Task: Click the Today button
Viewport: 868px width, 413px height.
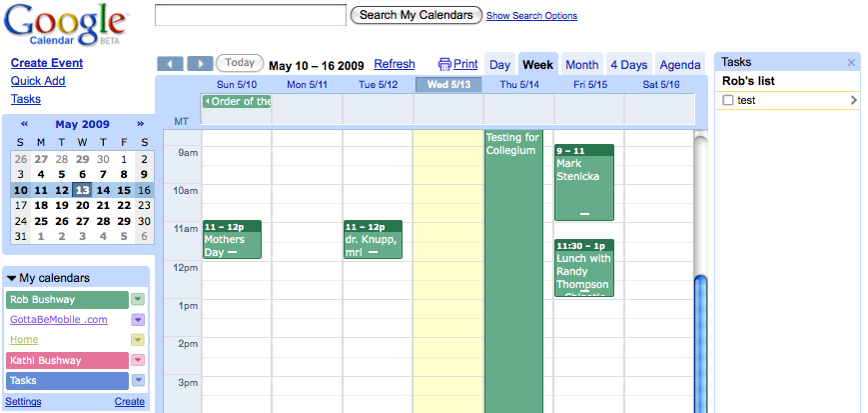Action: point(240,63)
